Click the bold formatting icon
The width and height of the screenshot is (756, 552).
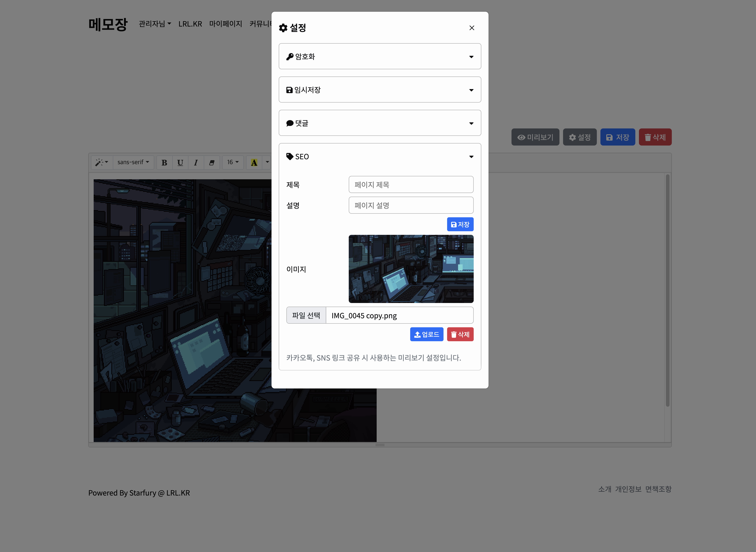coord(164,162)
